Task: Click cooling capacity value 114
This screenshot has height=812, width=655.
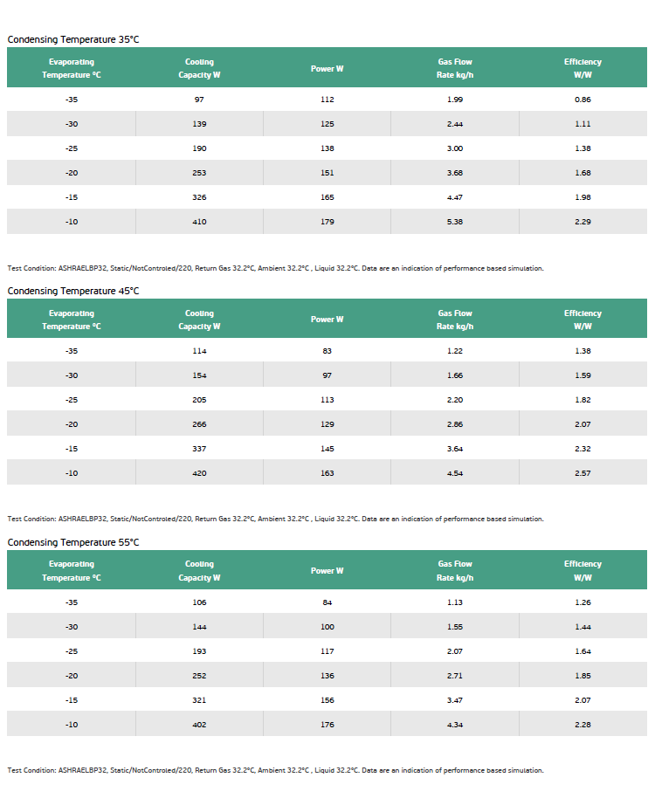Action: [199, 351]
